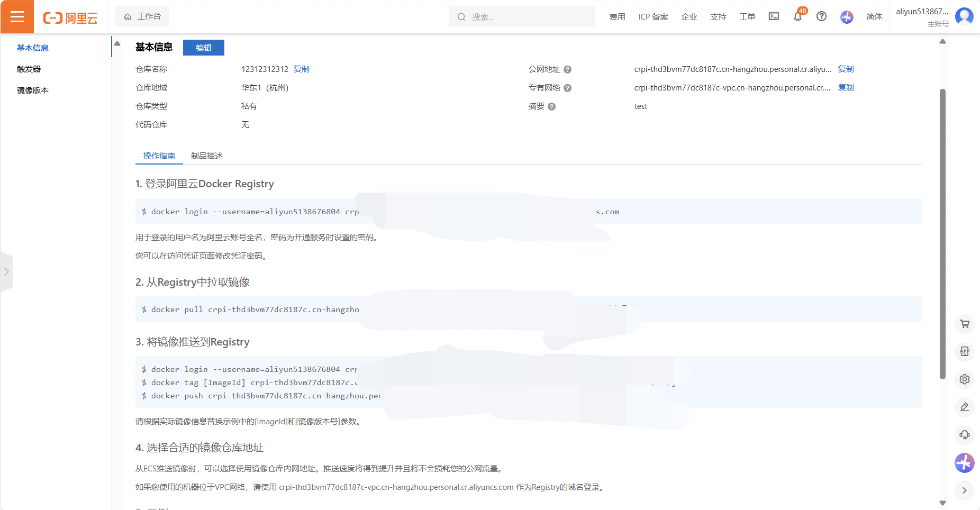Select 触发器 in the left menu
This screenshot has width=980, height=510.
[x=29, y=69]
